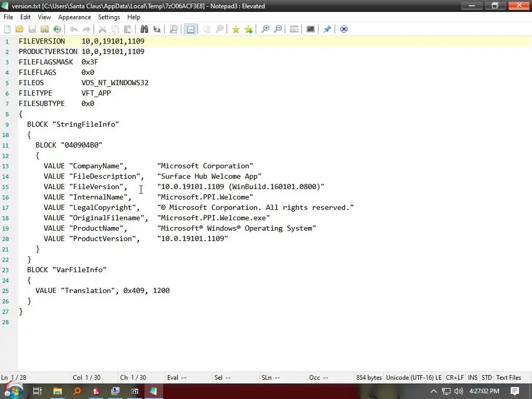Click "Microsoft Corporation" on line 13
The height and width of the screenshot is (399, 532).
click(x=205, y=166)
